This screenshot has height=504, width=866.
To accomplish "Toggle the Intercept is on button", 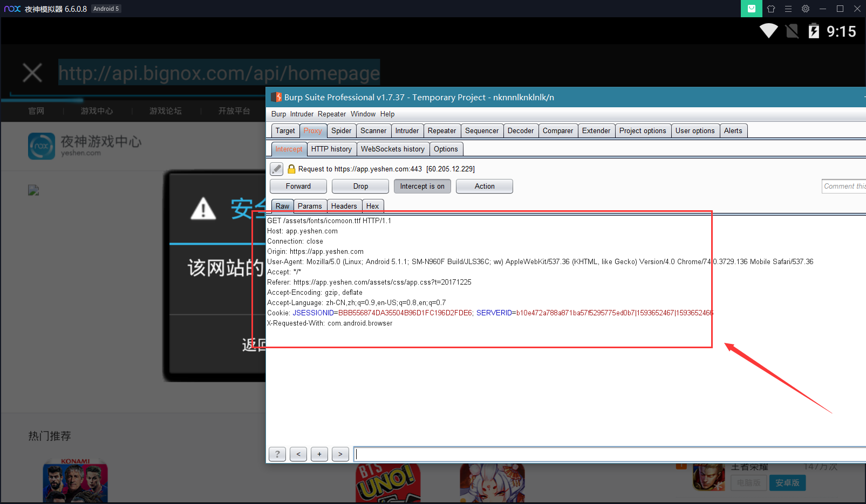I will (x=422, y=186).
